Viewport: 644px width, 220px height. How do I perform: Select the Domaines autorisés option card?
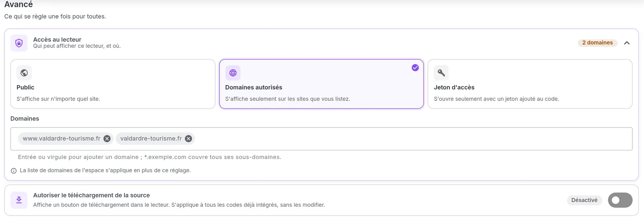[x=321, y=84]
